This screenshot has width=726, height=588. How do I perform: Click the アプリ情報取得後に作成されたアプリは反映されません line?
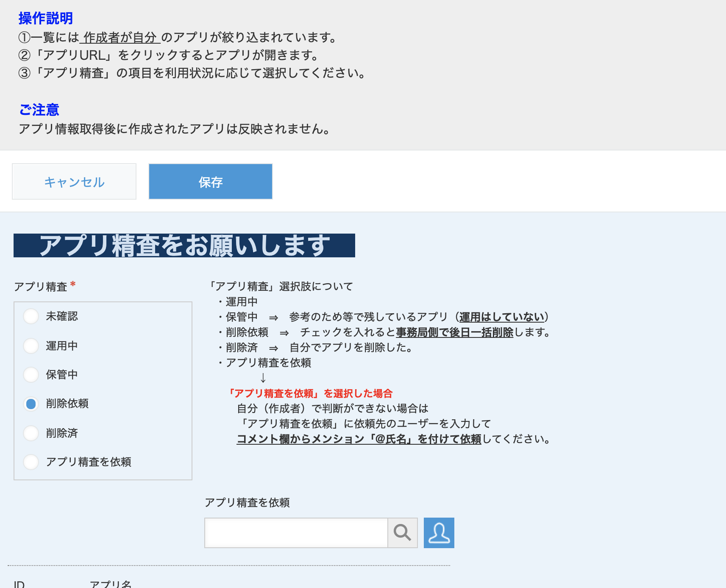(175, 129)
